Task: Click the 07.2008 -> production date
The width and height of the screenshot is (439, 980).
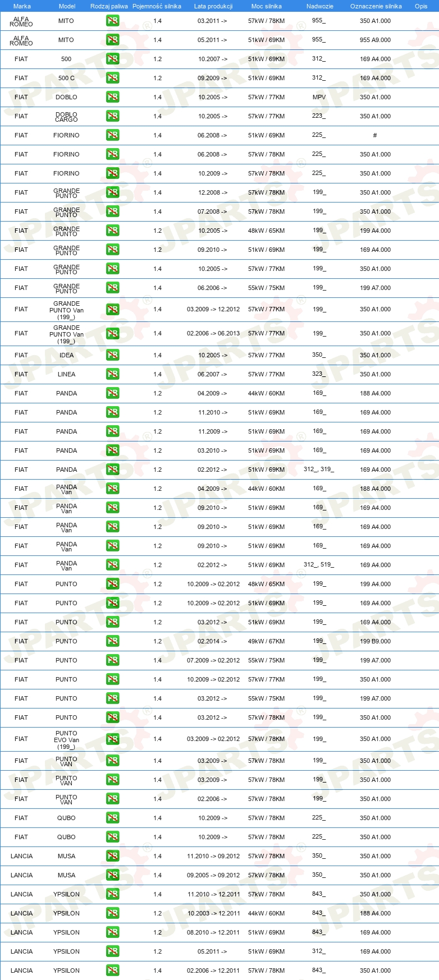Action: [213, 211]
